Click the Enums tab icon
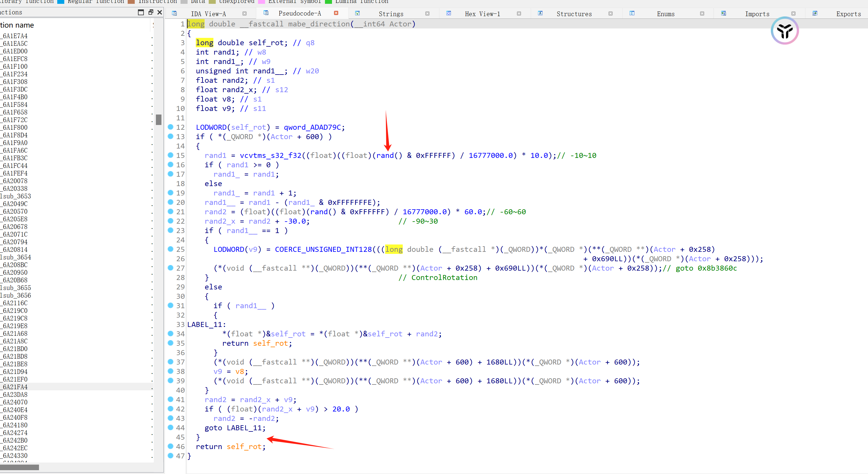The width and height of the screenshot is (868, 474). 632,14
